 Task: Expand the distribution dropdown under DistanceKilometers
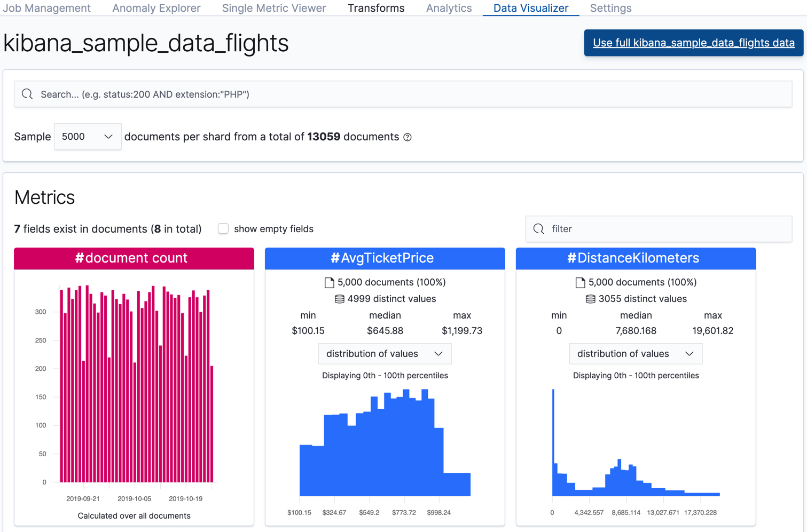(x=635, y=354)
